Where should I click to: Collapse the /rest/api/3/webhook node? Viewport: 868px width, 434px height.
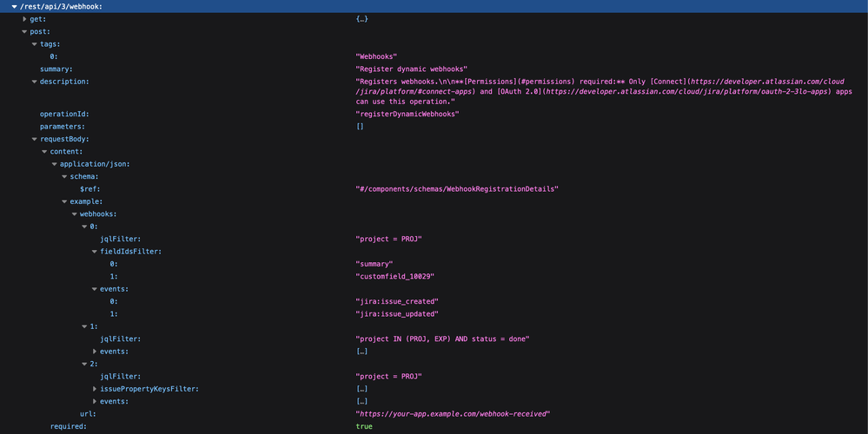[x=14, y=7]
